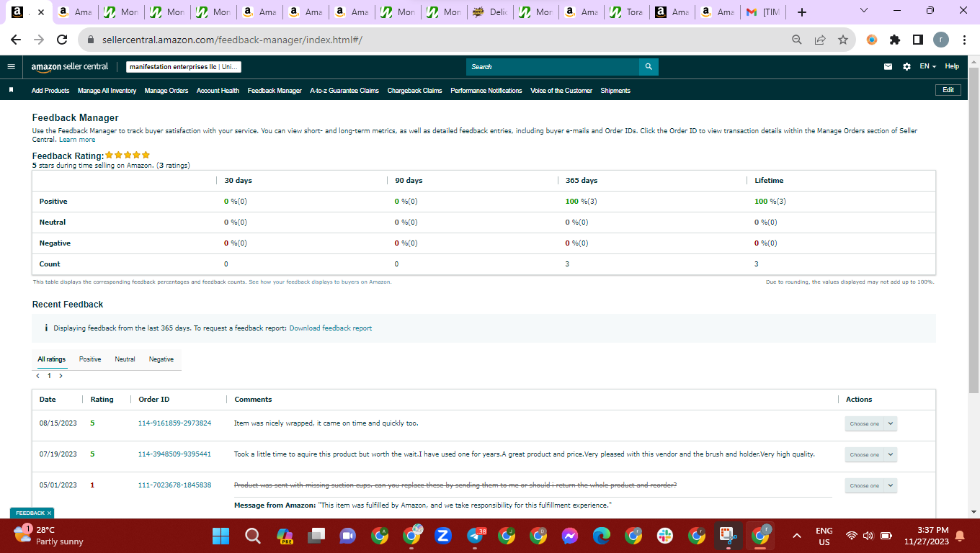Switch to the Gmail browser tab
The height and width of the screenshot is (553, 980).
point(765,12)
